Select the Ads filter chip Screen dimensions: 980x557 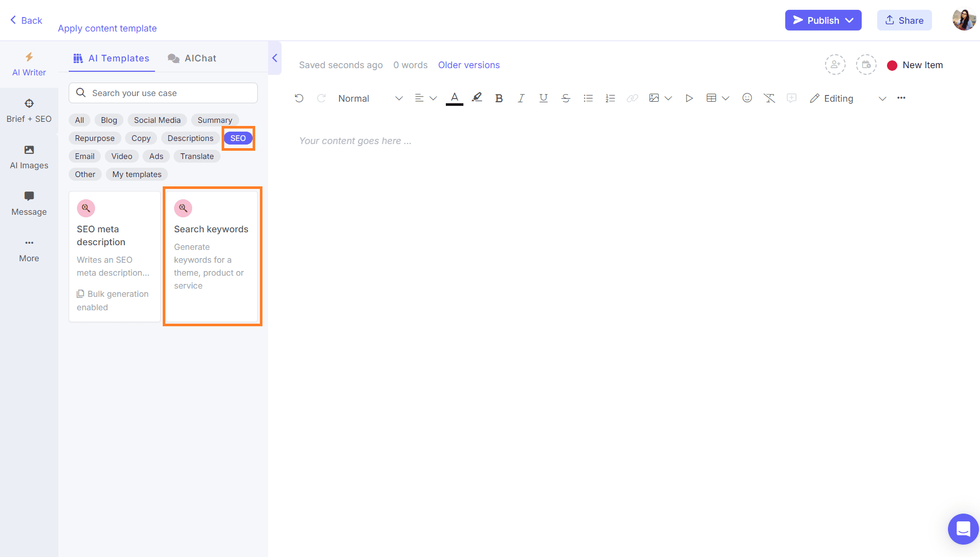pyautogui.click(x=157, y=156)
